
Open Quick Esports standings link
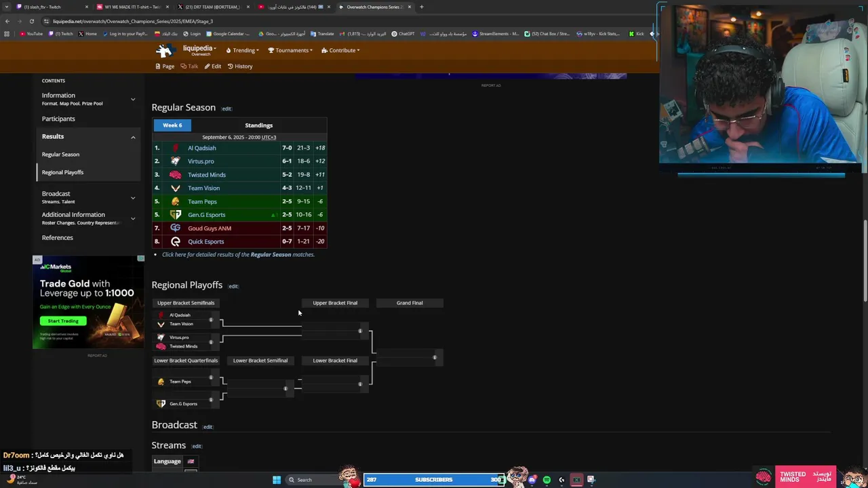(205, 242)
